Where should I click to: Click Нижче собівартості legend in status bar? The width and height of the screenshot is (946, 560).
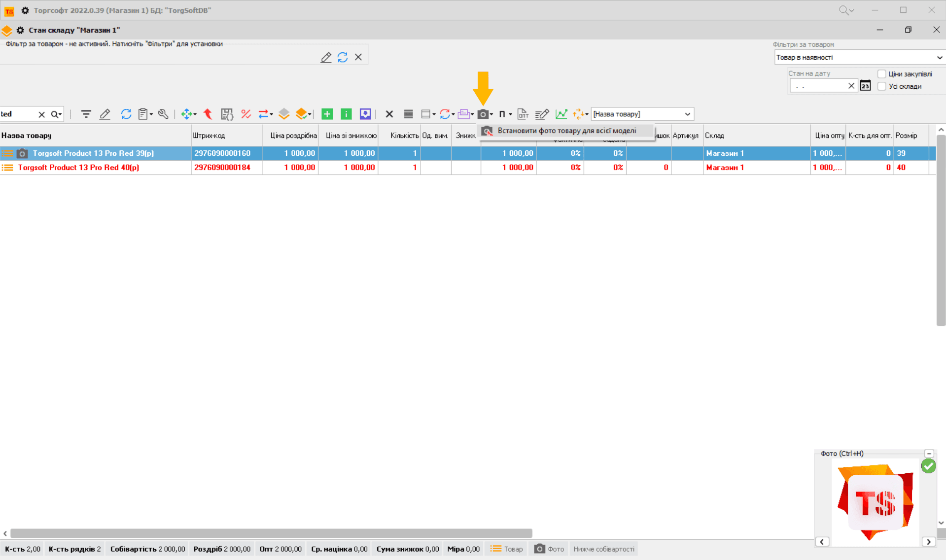(604, 549)
